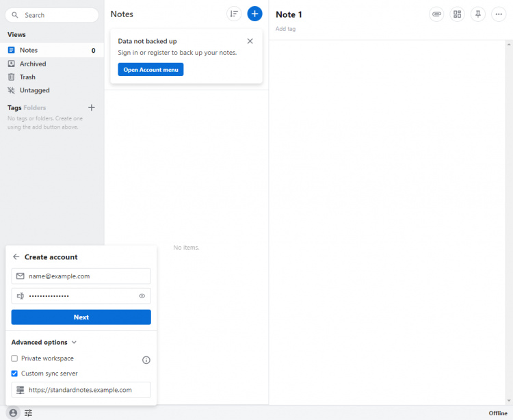Add a new tag with plus icon
513x420 pixels.
pyautogui.click(x=92, y=107)
